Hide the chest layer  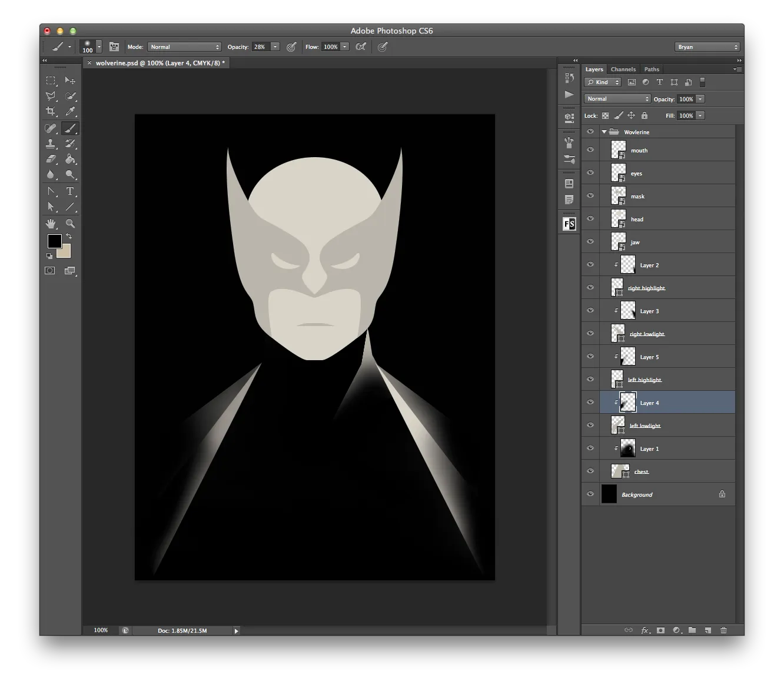pos(590,471)
